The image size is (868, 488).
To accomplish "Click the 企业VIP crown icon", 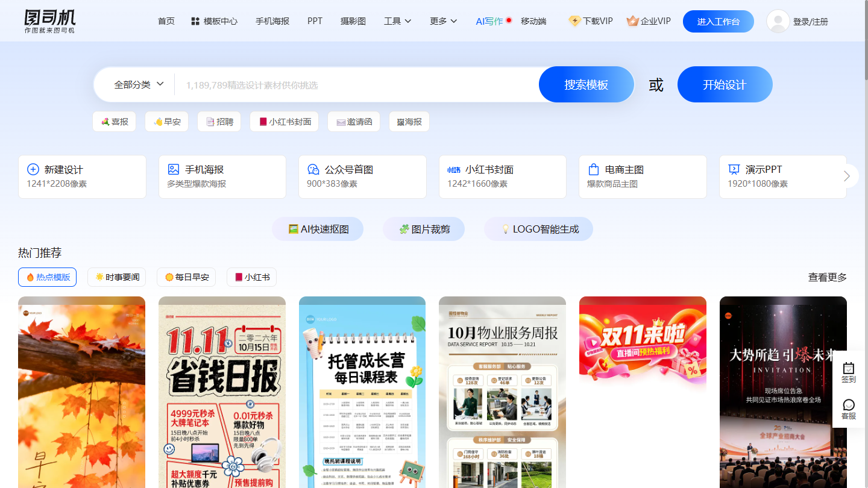I will pyautogui.click(x=632, y=21).
